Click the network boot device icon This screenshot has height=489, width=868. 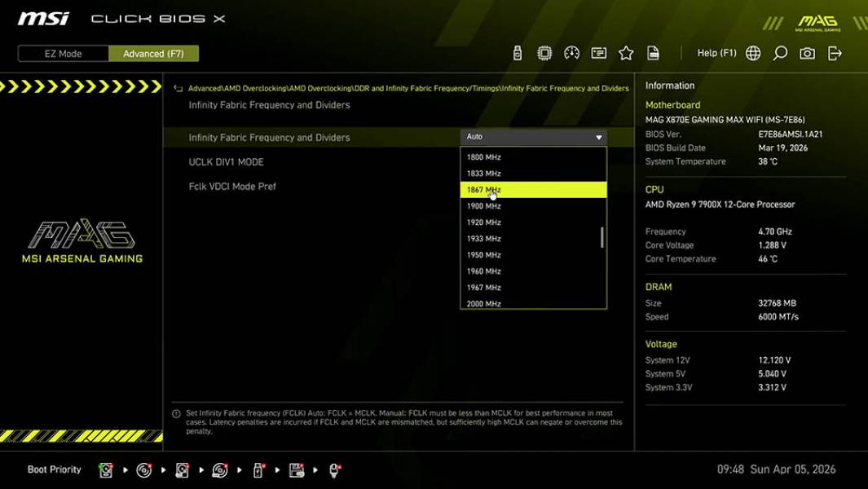point(333,469)
